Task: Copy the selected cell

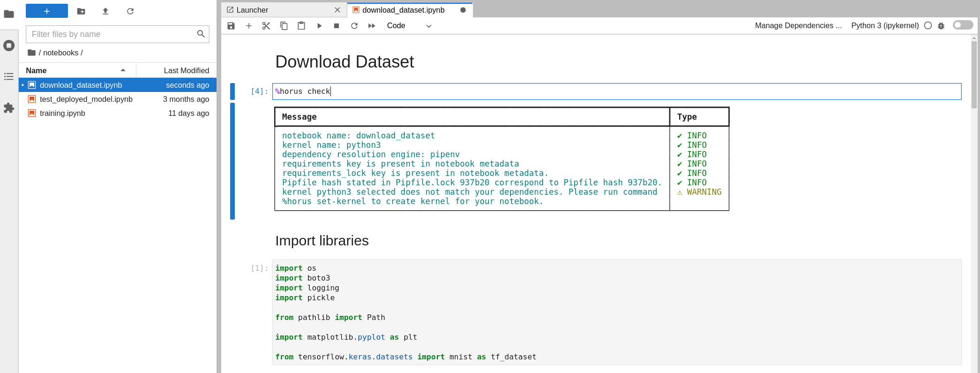Action: click(284, 26)
